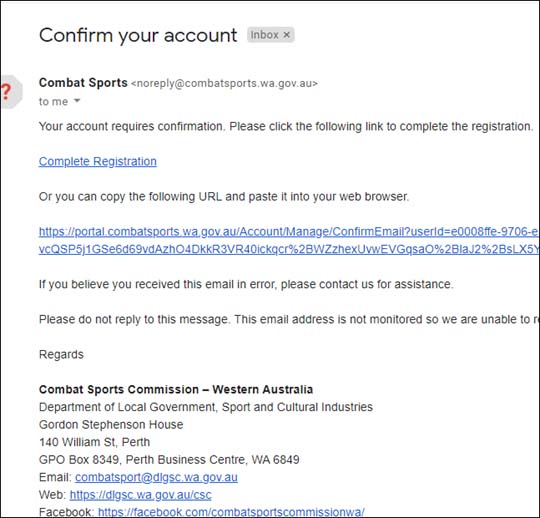Click the 'Combat Sports Commission – Western Australia' signature

tap(176, 390)
